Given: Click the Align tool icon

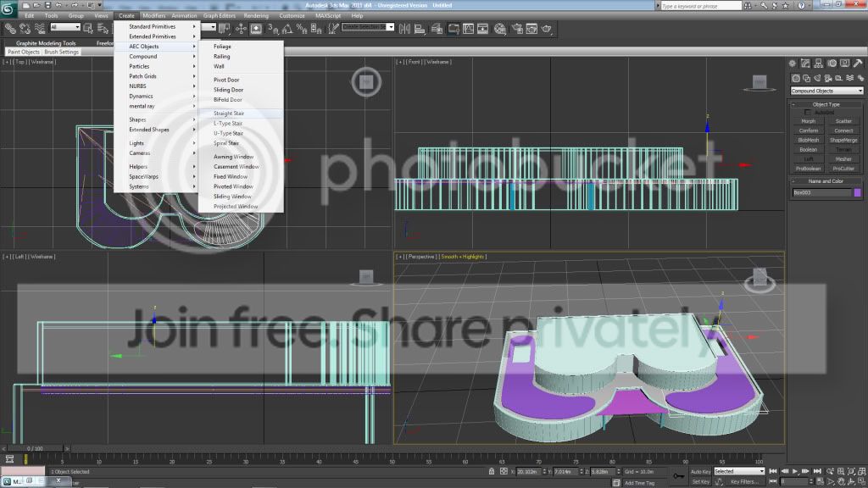Looking at the screenshot, I should click(420, 29).
